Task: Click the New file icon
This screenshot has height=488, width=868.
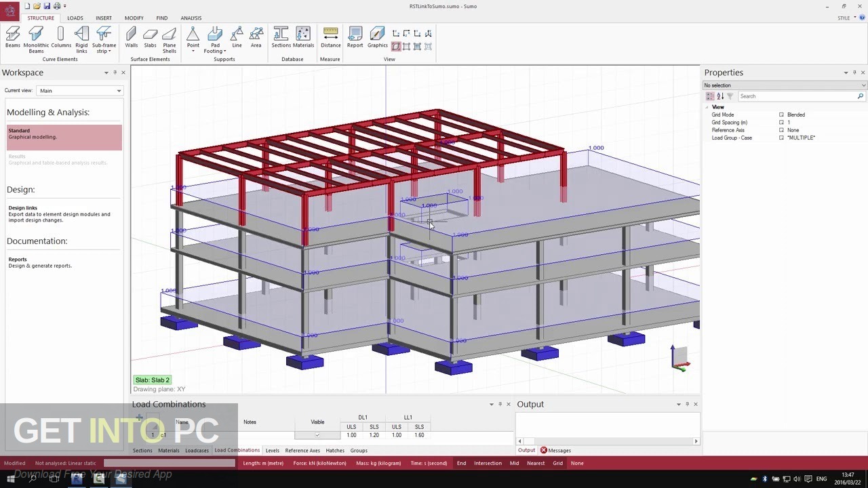Action: point(27,6)
